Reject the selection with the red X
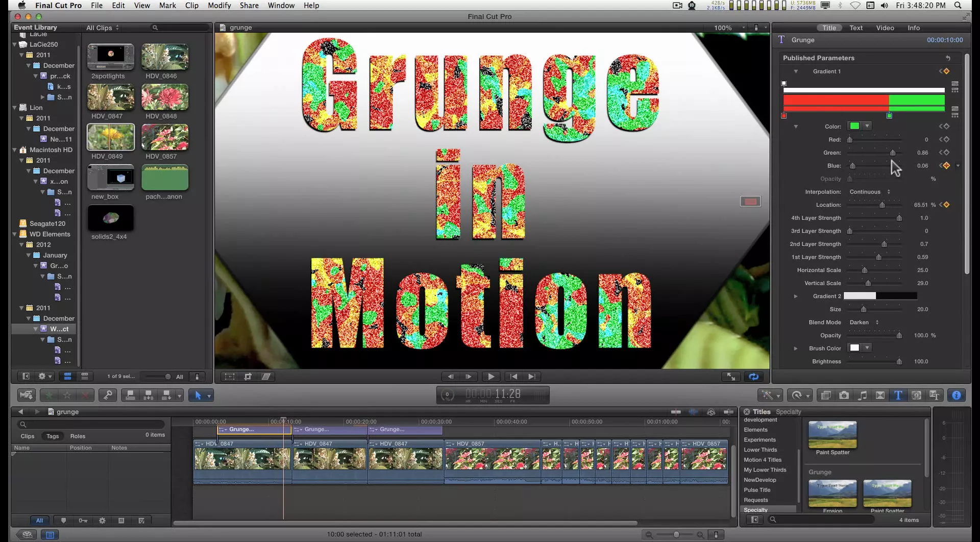This screenshot has width=980, height=542. (x=86, y=395)
